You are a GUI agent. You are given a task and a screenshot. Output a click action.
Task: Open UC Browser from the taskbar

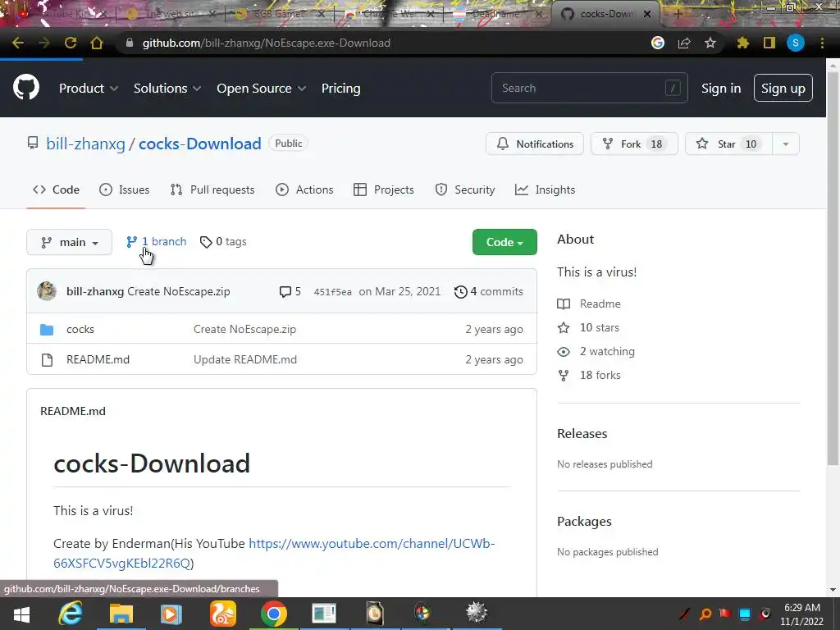click(x=222, y=614)
